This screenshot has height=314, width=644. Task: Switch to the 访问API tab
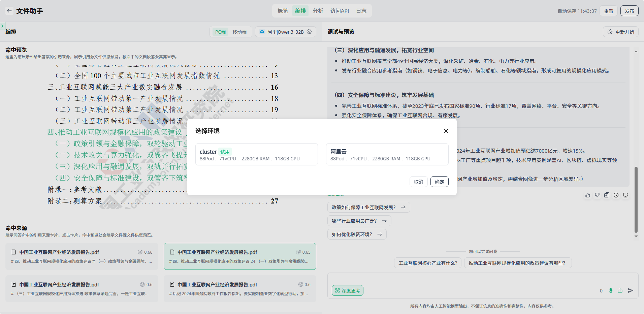[339, 11]
